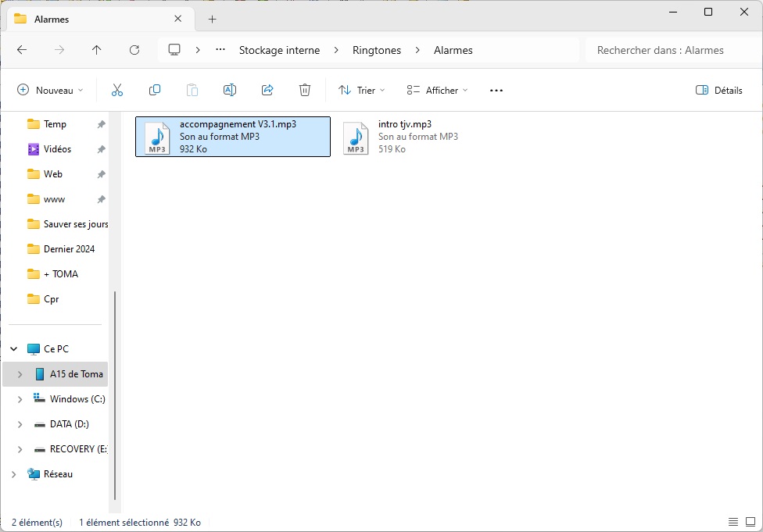This screenshot has height=532, width=763.
Task: Click Ringtones in the address breadcrumb
Action: pyautogui.click(x=377, y=50)
